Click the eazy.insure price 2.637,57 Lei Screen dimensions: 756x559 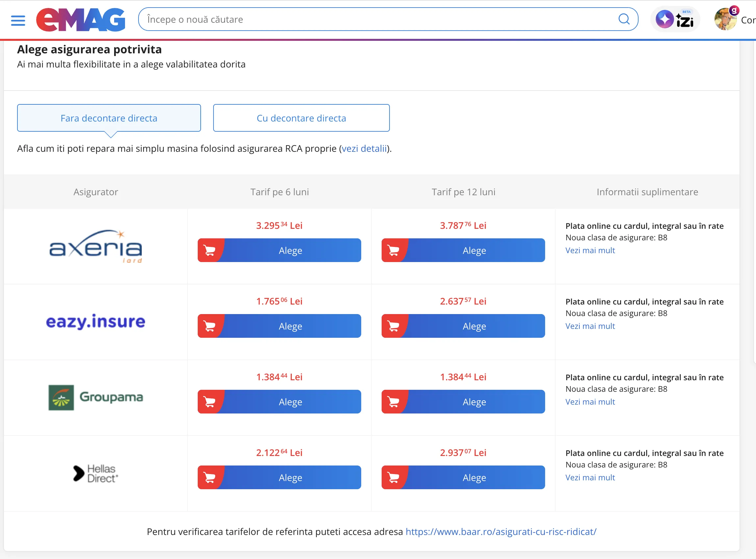pos(463,301)
